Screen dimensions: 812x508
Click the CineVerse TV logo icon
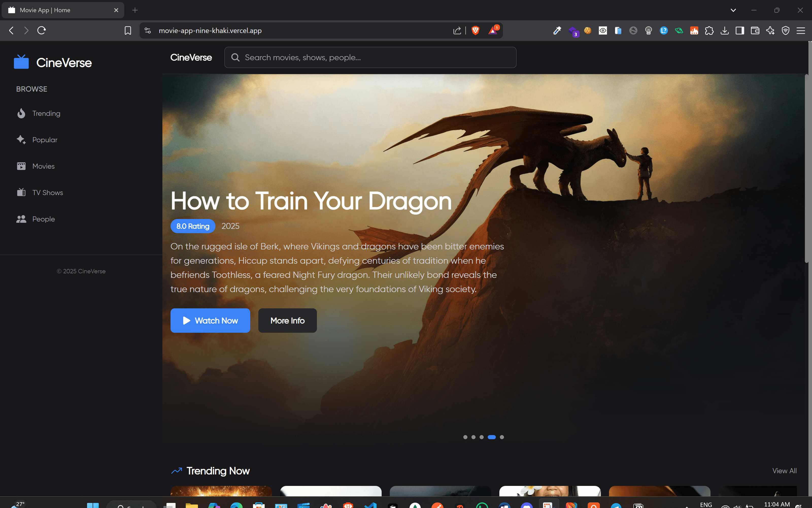click(x=21, y=62)
